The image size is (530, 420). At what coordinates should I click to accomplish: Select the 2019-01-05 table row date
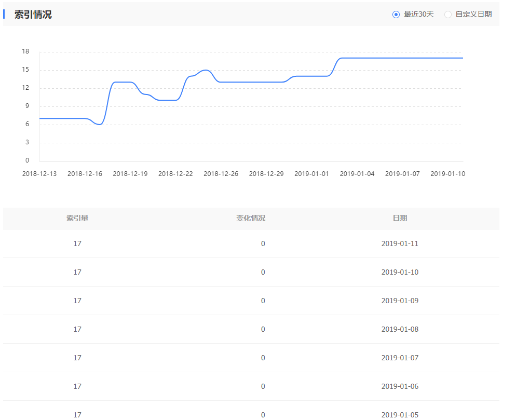coord(400,414)
